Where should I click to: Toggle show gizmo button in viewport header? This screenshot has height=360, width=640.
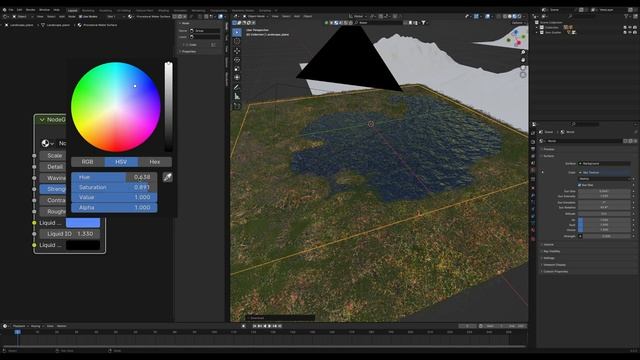[476, 16]
